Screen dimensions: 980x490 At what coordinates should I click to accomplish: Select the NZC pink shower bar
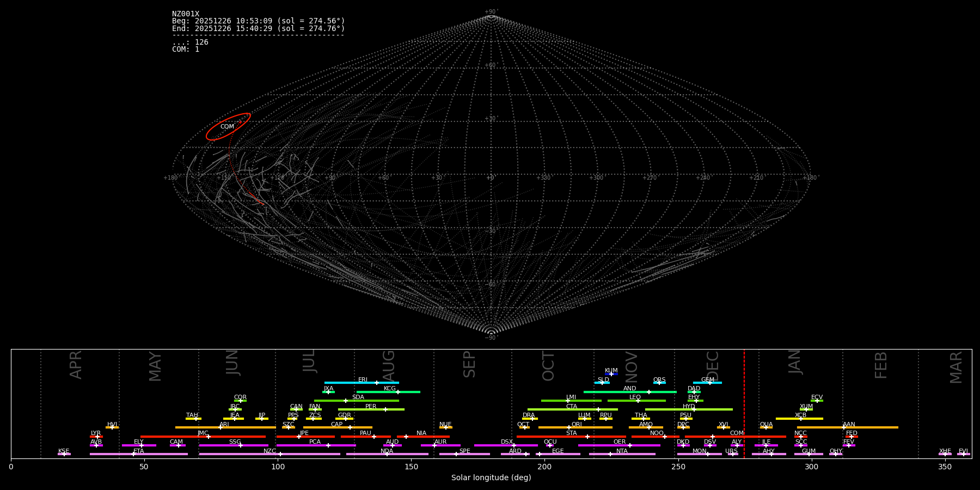pos(269,454)
